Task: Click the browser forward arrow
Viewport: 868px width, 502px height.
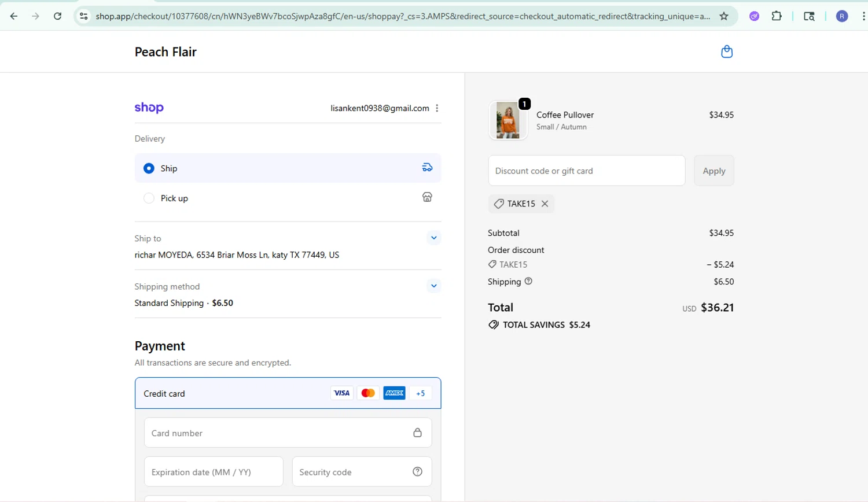Action: [35, 16]
